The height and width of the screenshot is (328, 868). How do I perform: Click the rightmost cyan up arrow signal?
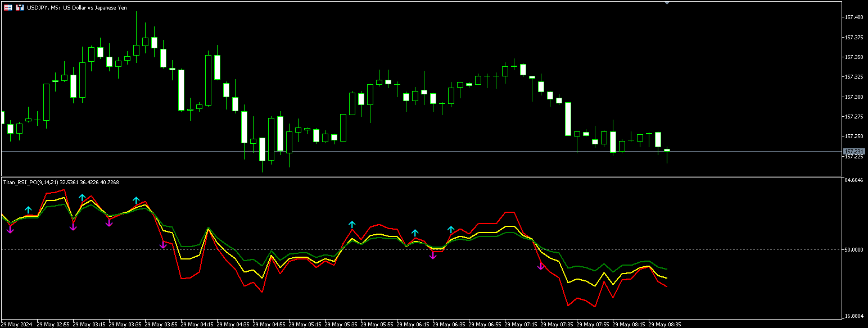(x=451, y=229)
